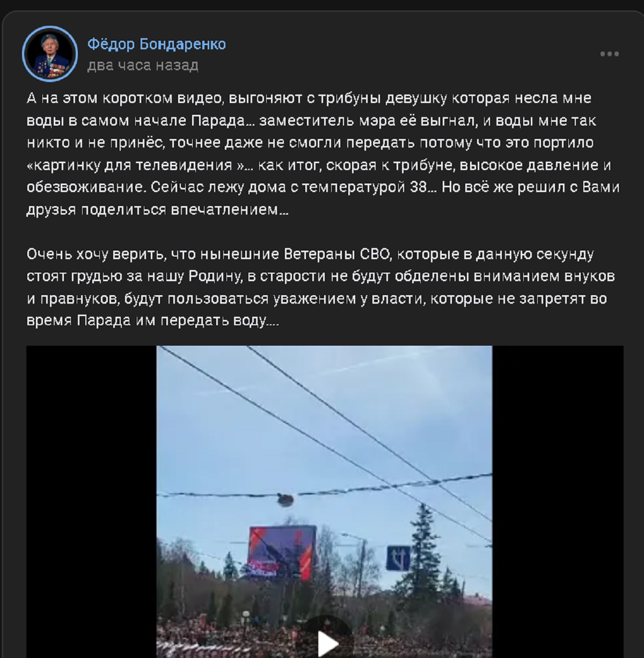Viewport: 644px width, 658px height.
Task: Click the author name Фёдор Бондаренко
Action: [x=156, y=43]
